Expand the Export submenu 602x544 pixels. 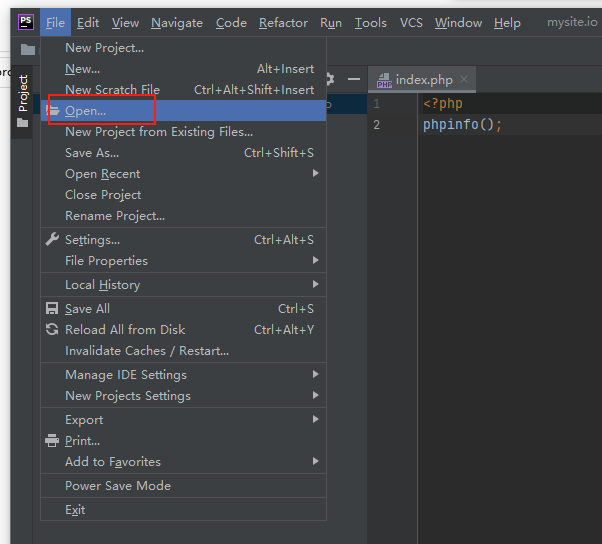tap(184, 419)
